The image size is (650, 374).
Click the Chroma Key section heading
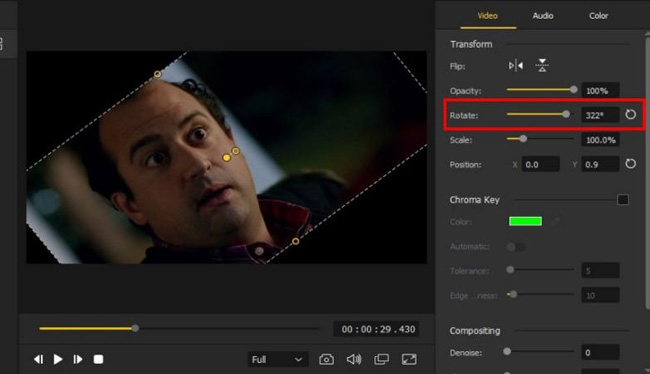point(474,199)
